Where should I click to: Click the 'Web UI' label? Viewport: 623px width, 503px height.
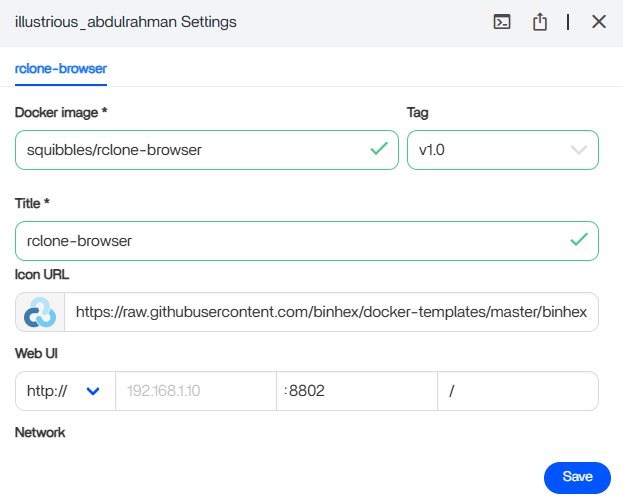point(36,353)
